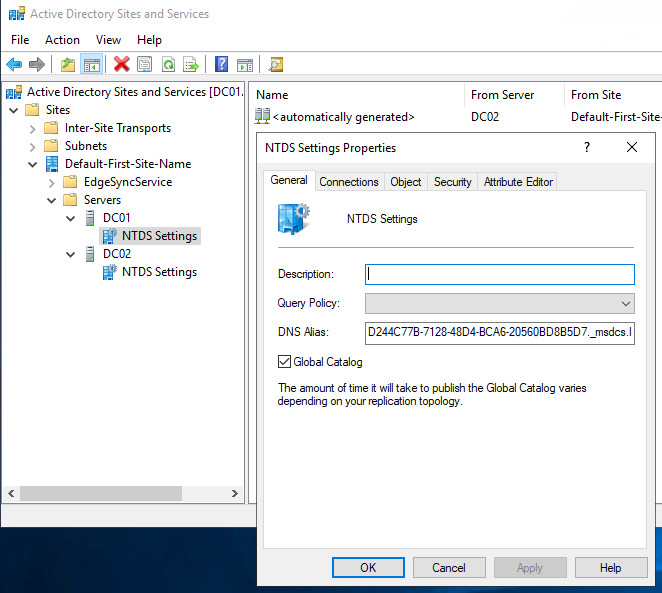Click the dialog help question mark
Image resolution: width=662 pixels, height=593 pixels.
(587, 147)
